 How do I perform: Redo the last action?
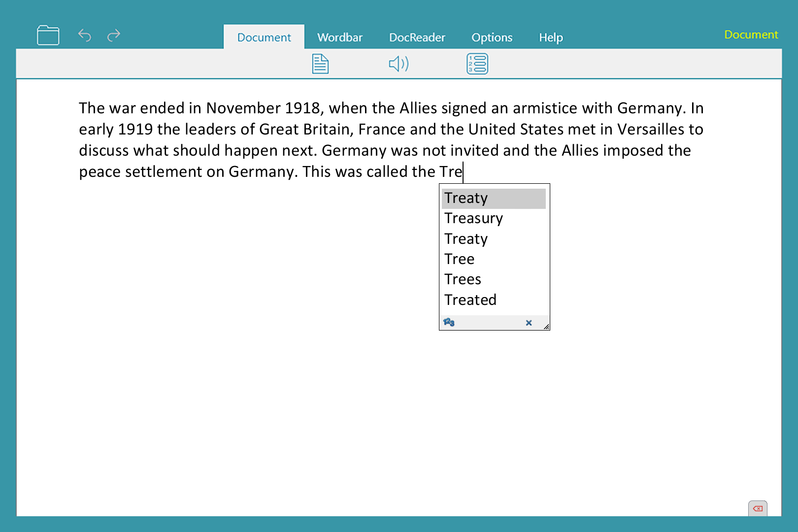114,35
